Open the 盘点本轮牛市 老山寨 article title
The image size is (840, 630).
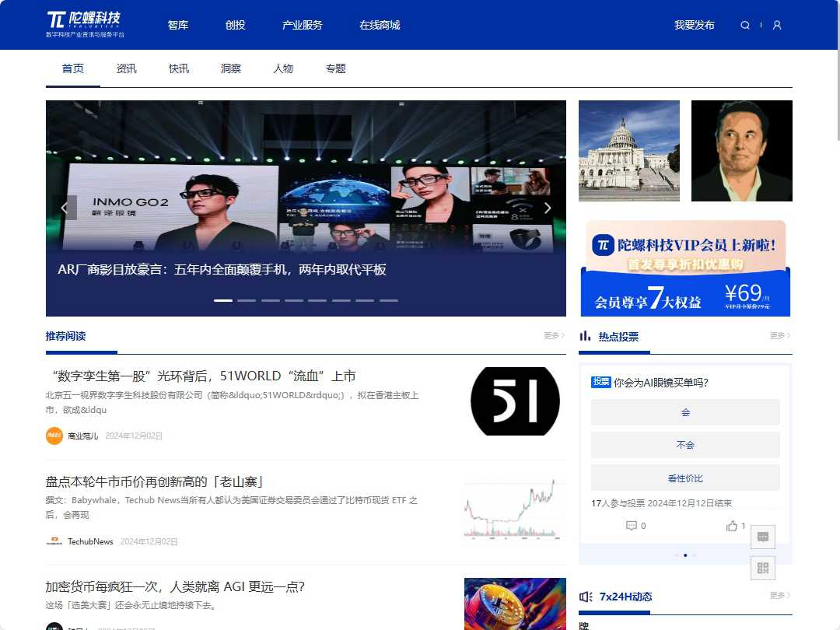(156, 481)
